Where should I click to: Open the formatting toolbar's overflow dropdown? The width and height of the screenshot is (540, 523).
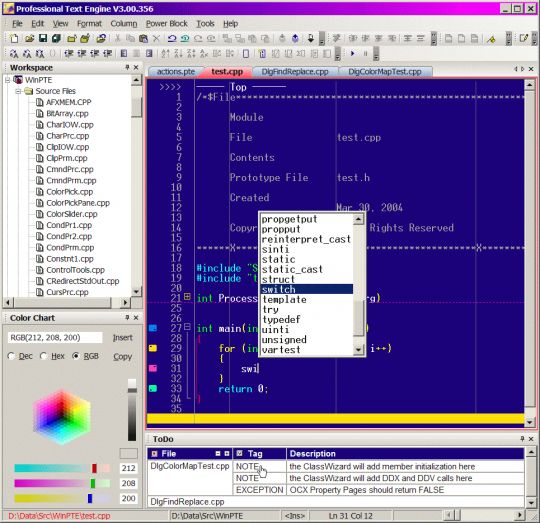point(434,39)
